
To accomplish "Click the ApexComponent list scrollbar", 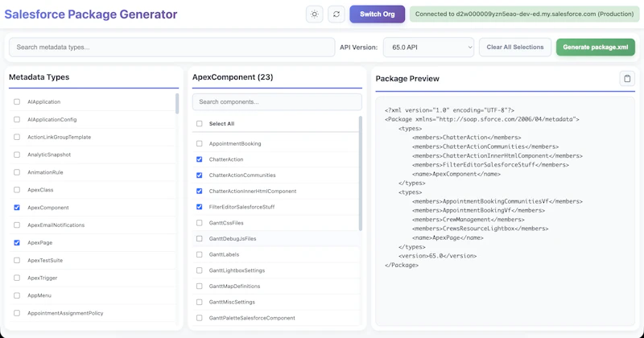I will [x=361, y=173].
